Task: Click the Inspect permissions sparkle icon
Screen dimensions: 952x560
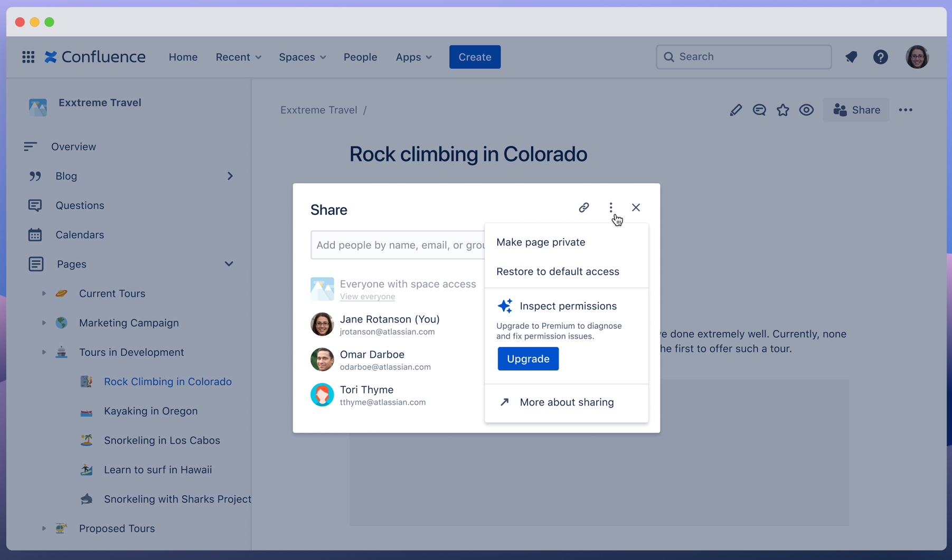Action: tap(505, 306)
